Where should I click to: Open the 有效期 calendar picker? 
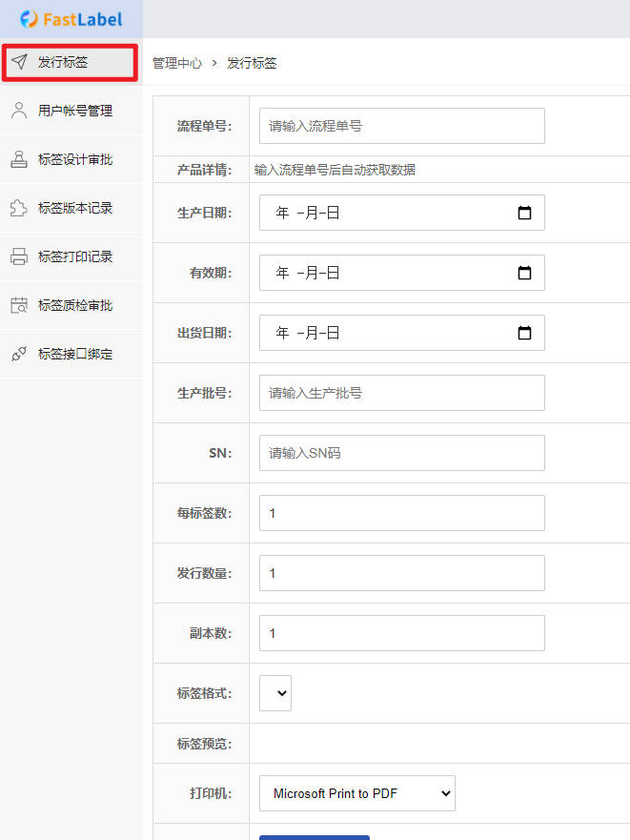coord(524,273)
